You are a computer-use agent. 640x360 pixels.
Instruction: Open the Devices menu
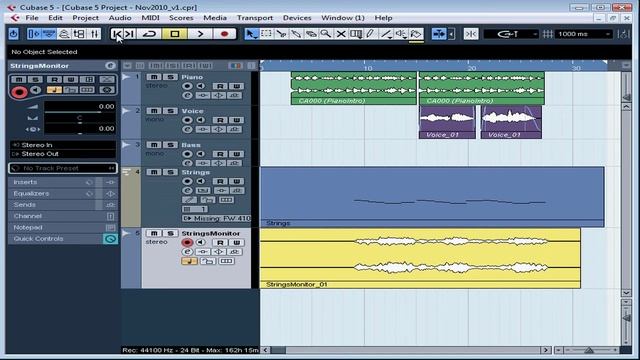point(297,18)
